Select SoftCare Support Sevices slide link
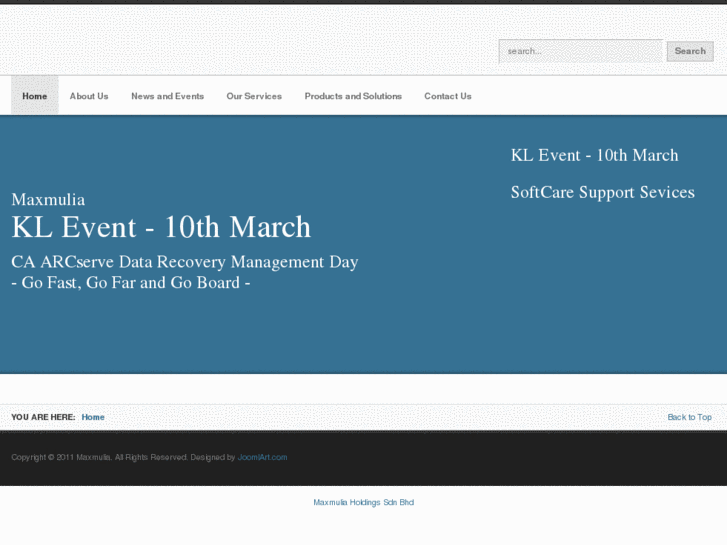727x545 pixels. tap(603, 192)
